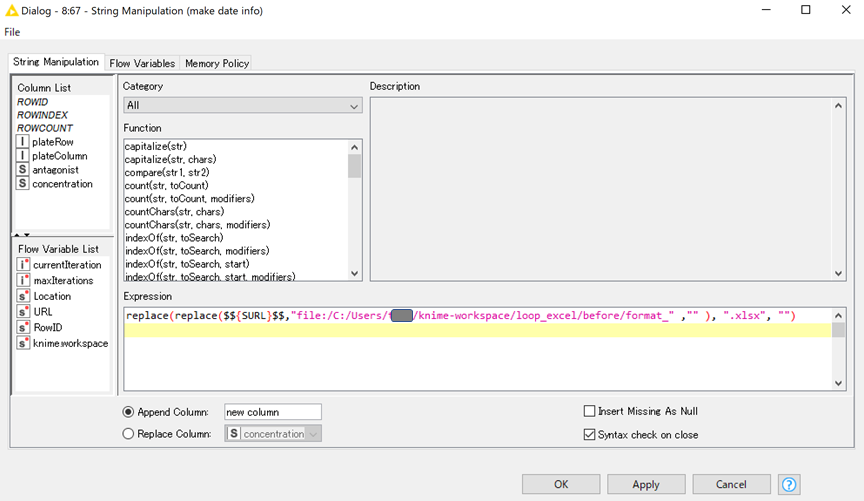Screen dimensions: 864x501
Task: Click the string icon beside antagonist
Action: 22,170
